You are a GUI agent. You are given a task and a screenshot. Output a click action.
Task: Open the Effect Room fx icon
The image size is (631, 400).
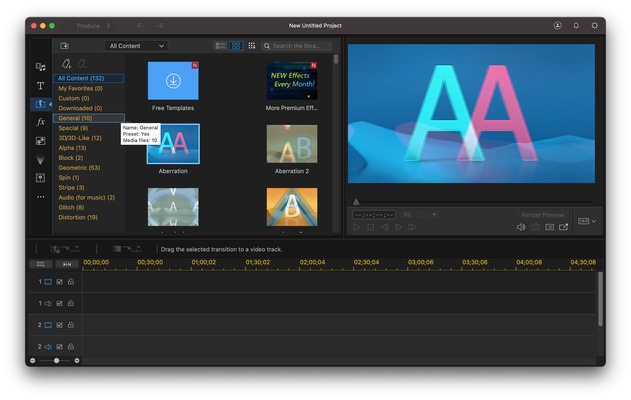40,122
